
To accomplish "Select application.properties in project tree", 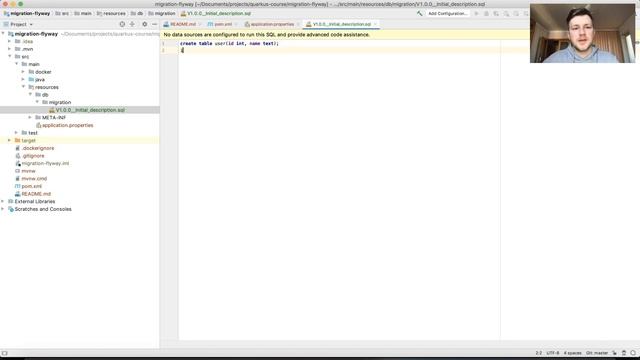I will 64,125.
